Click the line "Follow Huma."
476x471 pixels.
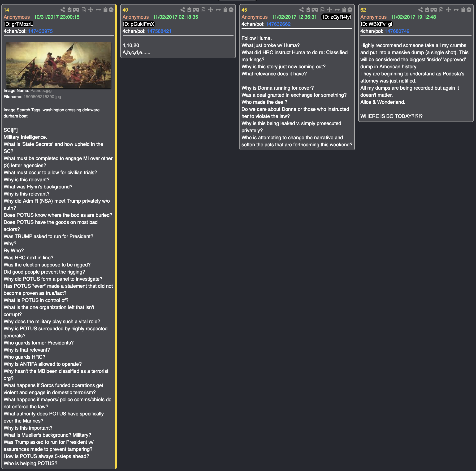pos(256,39)
